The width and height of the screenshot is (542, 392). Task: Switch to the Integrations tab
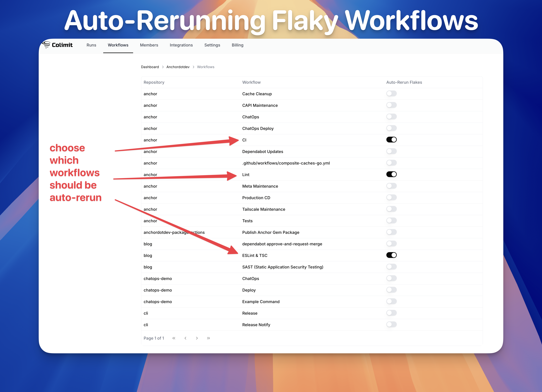pos(181,45)
